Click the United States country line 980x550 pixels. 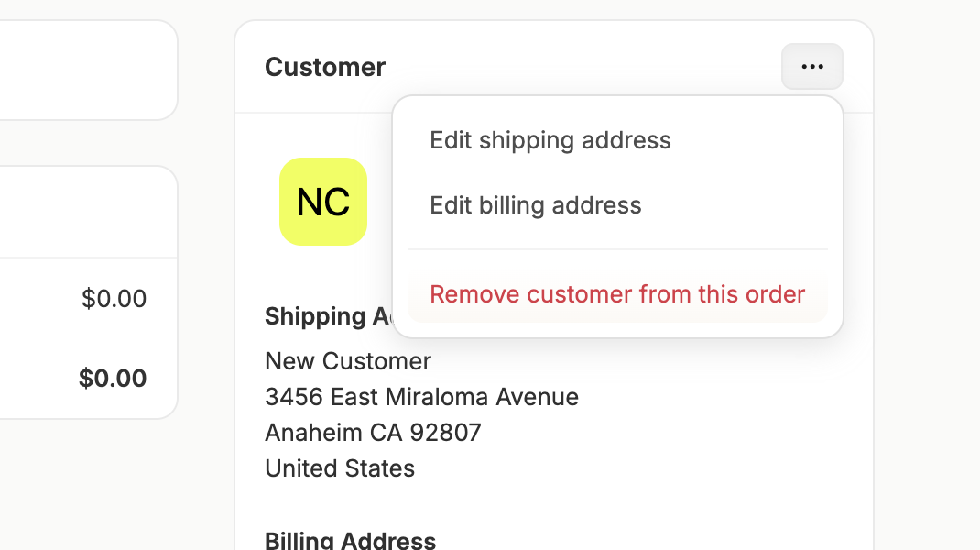(x=340, y=468)
